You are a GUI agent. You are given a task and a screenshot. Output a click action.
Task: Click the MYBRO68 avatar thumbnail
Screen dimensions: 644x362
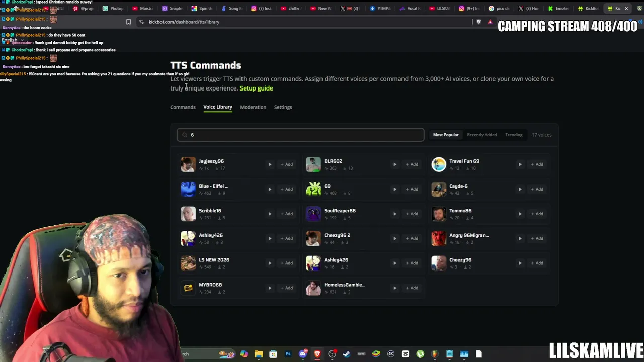pyautogui.click(x=188, y=288)
